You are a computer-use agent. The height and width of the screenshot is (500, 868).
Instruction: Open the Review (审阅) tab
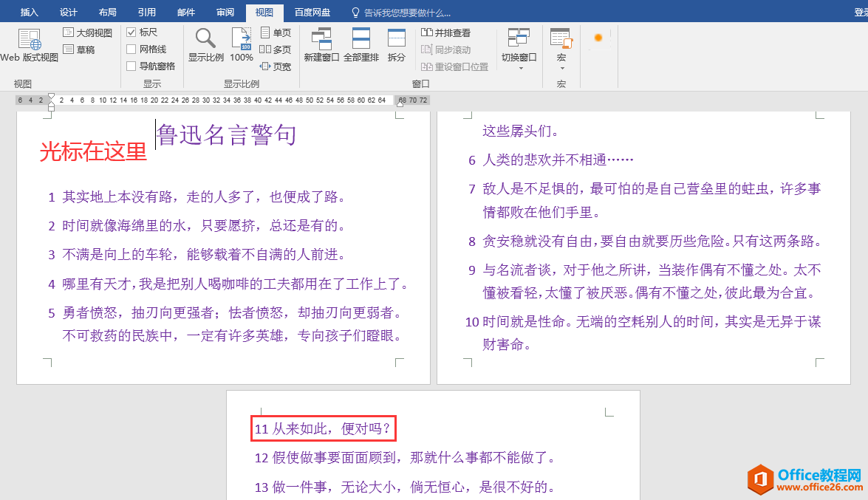click(x=225, y=12)
